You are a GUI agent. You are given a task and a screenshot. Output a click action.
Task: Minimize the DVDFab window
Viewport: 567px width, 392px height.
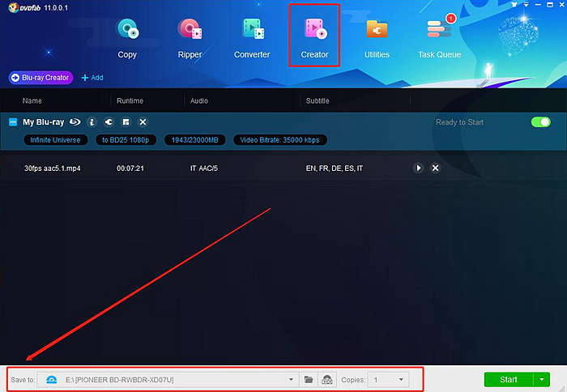[538, 5]
